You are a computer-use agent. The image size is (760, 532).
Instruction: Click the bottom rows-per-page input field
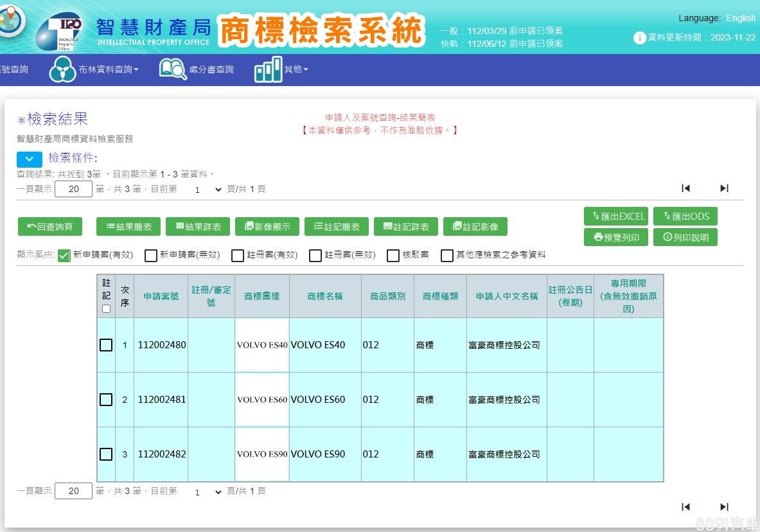[x=74, y=491]
